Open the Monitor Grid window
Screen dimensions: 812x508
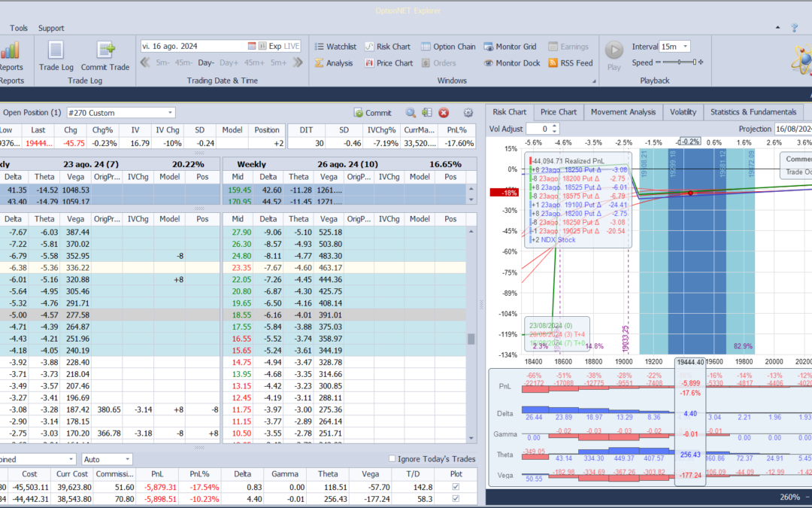click(x=511, y=46)
